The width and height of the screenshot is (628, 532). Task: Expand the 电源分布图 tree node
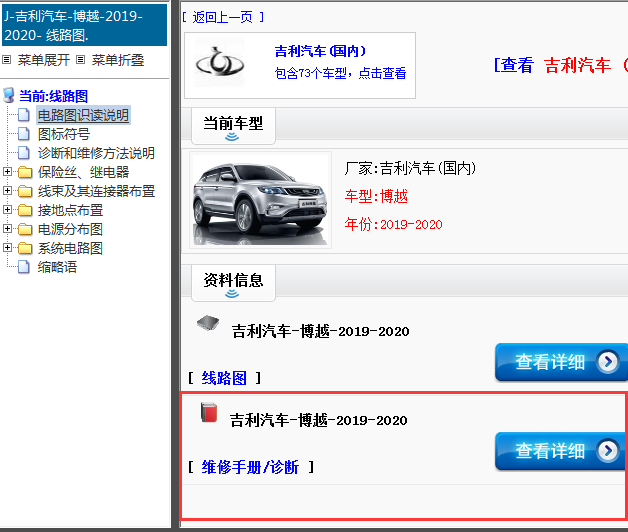point(7,228)
